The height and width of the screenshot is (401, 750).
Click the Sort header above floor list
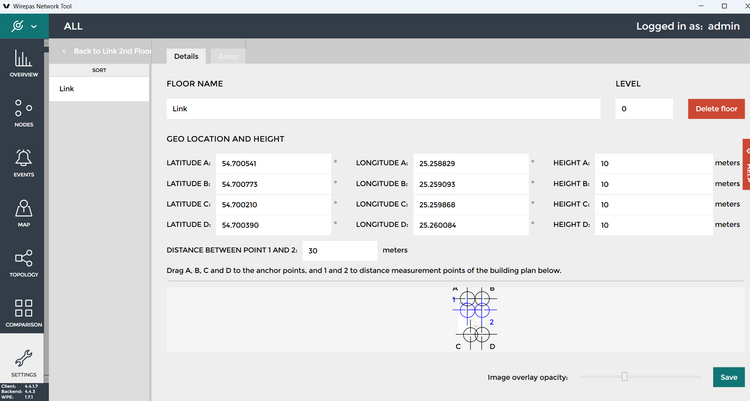pos(99,70)
